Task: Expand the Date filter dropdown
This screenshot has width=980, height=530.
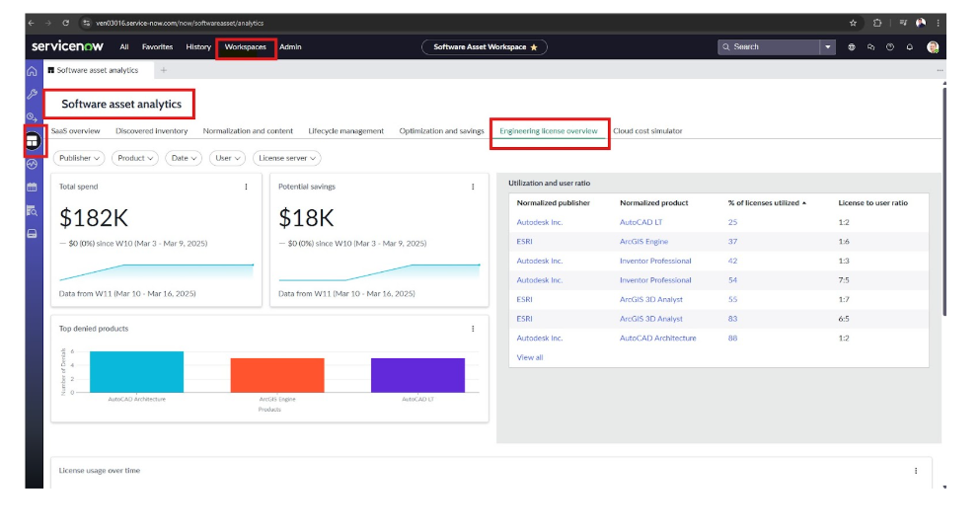Action: (184, 158)
